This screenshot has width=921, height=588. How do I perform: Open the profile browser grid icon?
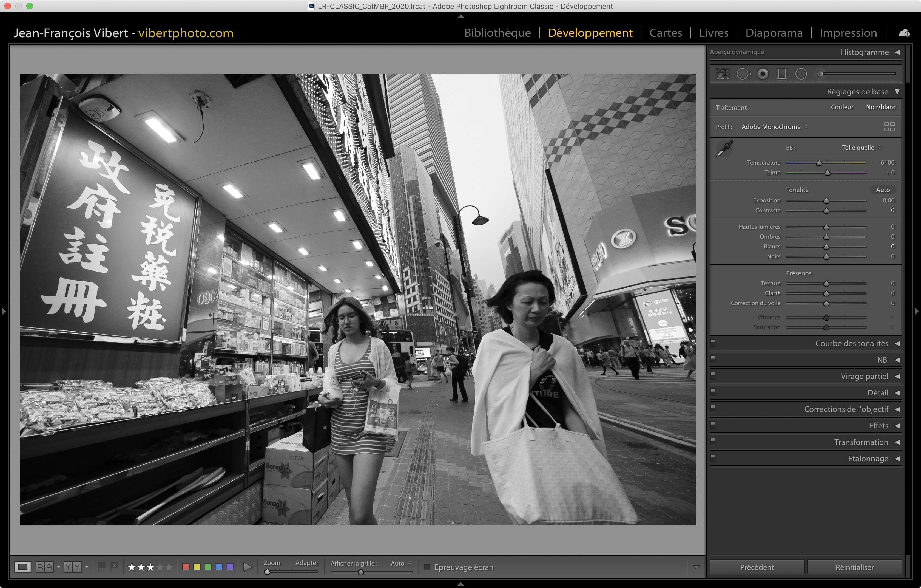(x=889, y=127)
